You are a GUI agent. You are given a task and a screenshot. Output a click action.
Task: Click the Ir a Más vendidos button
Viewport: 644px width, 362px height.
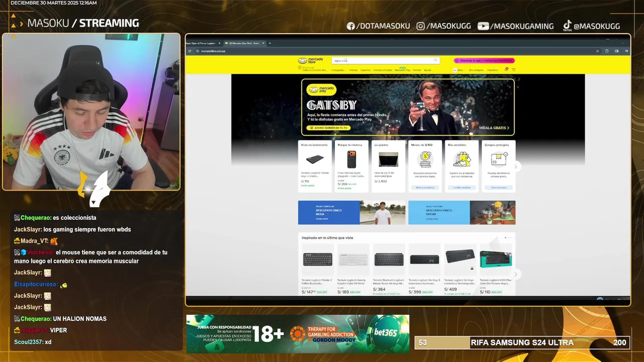462,188
